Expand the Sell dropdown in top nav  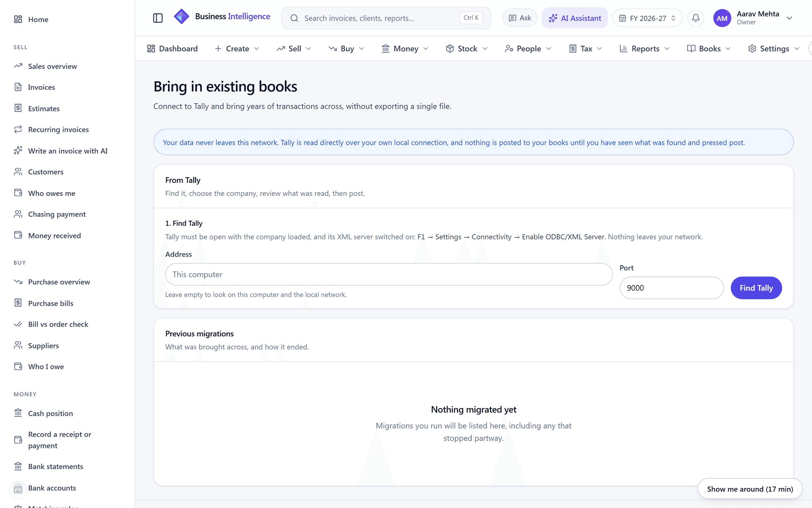click(294, 49)
